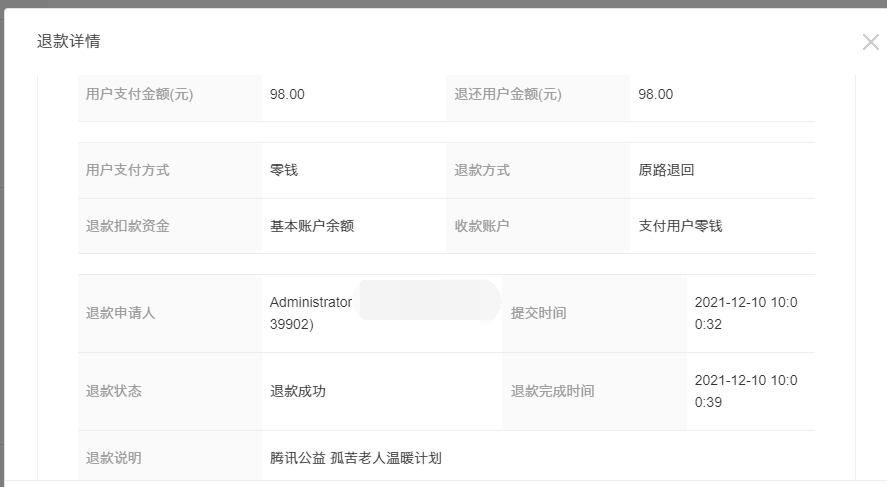Select the 支付用户零钱 value
Viewport: 887px width, 487px height.
coord(681,226)
